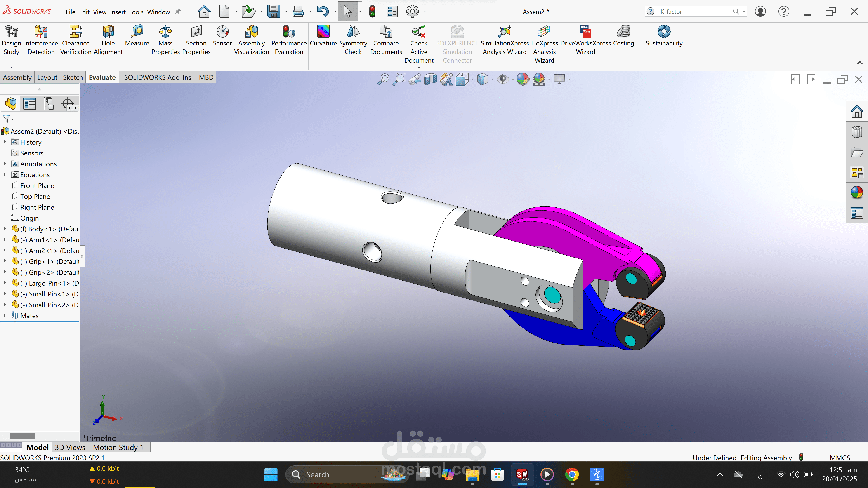
Task: Open the File menu
Action: (x=71, y=12)
